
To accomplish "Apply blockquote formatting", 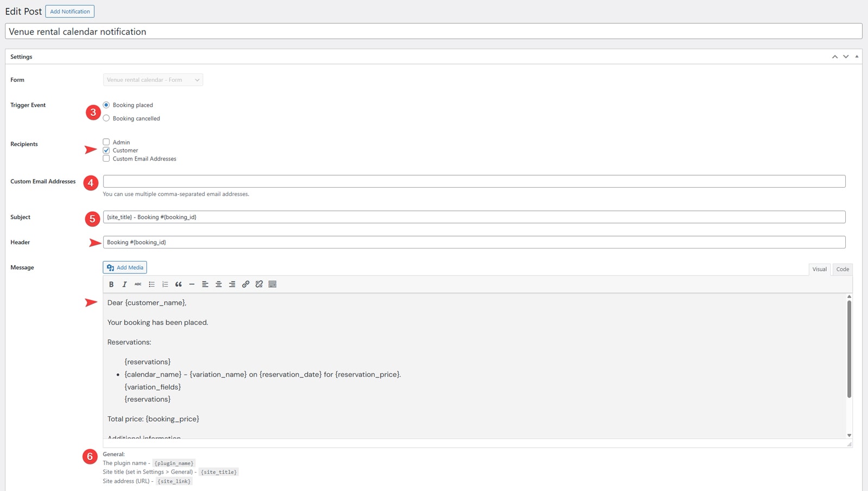I will 178,284.
